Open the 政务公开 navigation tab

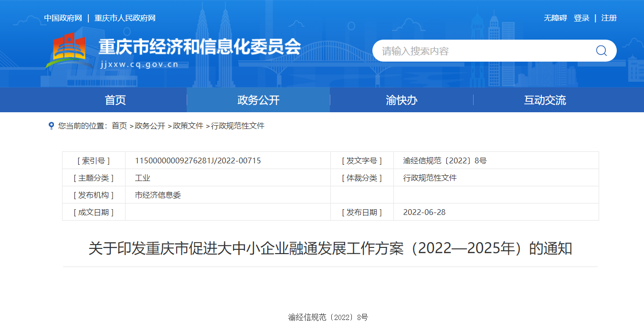258,100
